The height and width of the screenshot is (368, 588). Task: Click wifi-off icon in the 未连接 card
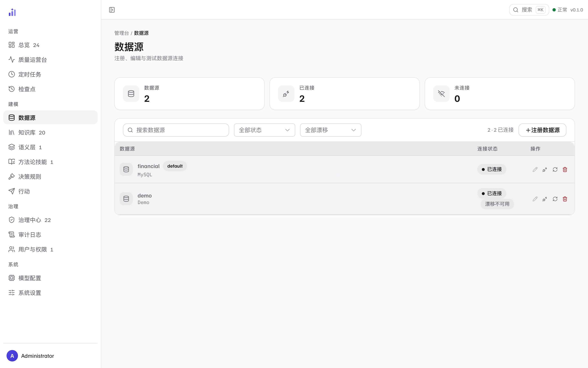pyautogui.click(x=441, y=93)
